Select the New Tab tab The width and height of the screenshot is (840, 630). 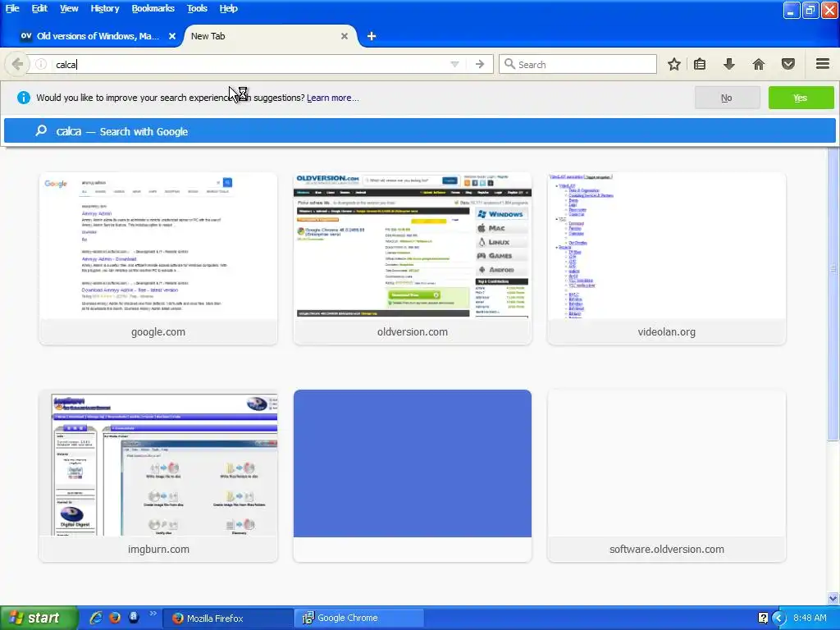pos(268,36)
